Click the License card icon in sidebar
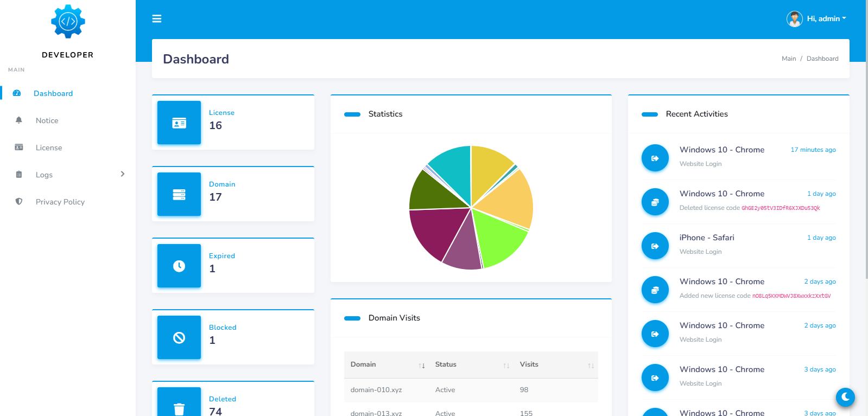 [19, 148]
